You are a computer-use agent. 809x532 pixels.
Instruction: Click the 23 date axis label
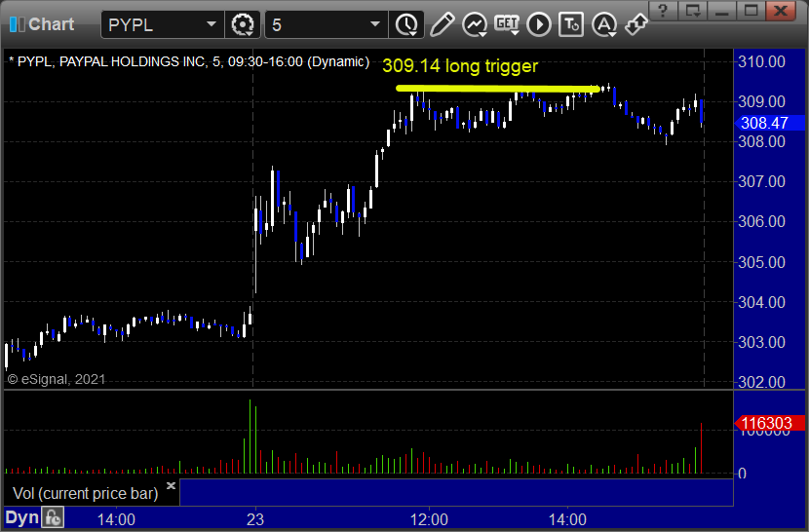(254, 519)
